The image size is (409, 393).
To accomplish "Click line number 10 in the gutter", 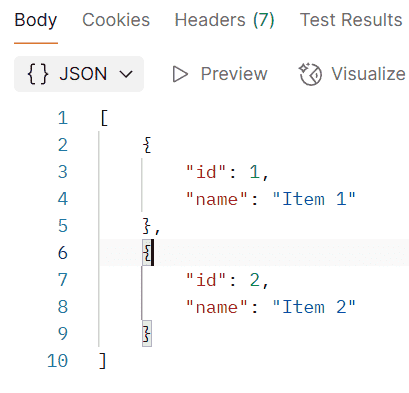I will click(x=57, y=361).
